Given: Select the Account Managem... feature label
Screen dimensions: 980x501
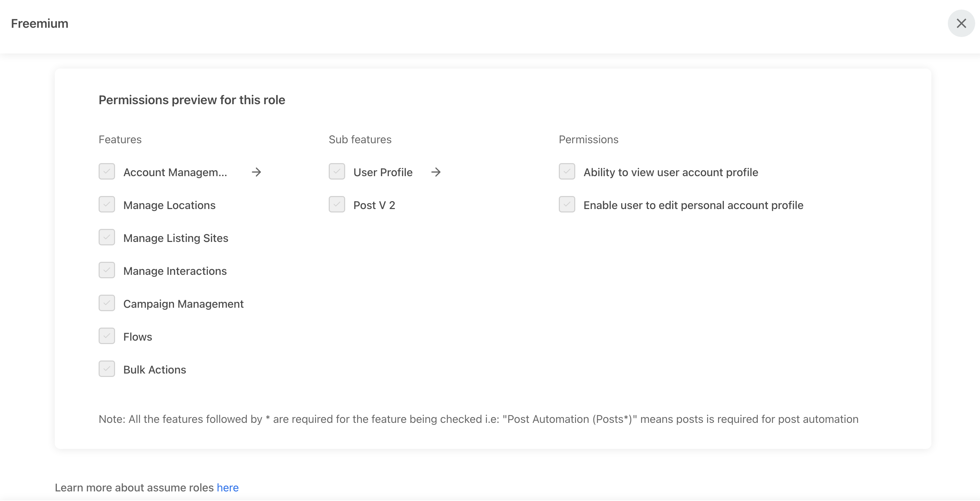Looking at the screenshot, I should (175, 172).
